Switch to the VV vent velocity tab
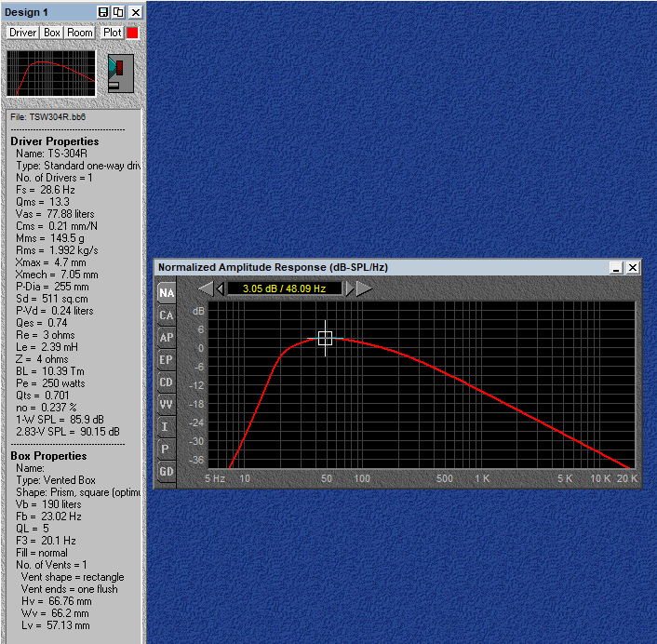The width and height of the screenshot is (657, 644). point(167,404)
